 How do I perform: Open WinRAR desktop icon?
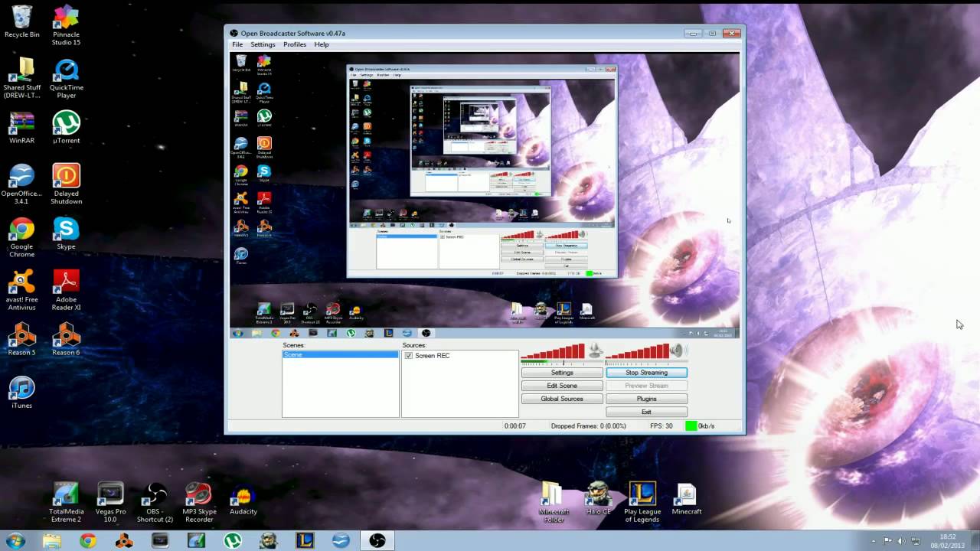[x=22, y=128]
